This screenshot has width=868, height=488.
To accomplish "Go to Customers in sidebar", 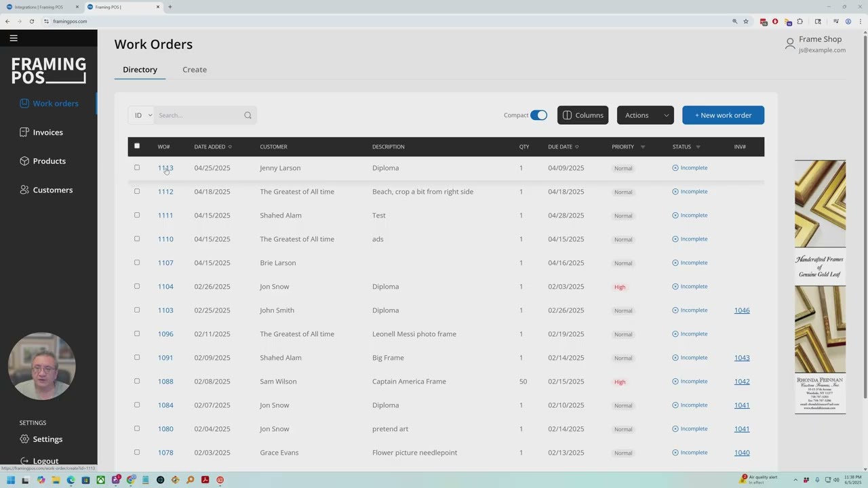I will coord(52,190).
